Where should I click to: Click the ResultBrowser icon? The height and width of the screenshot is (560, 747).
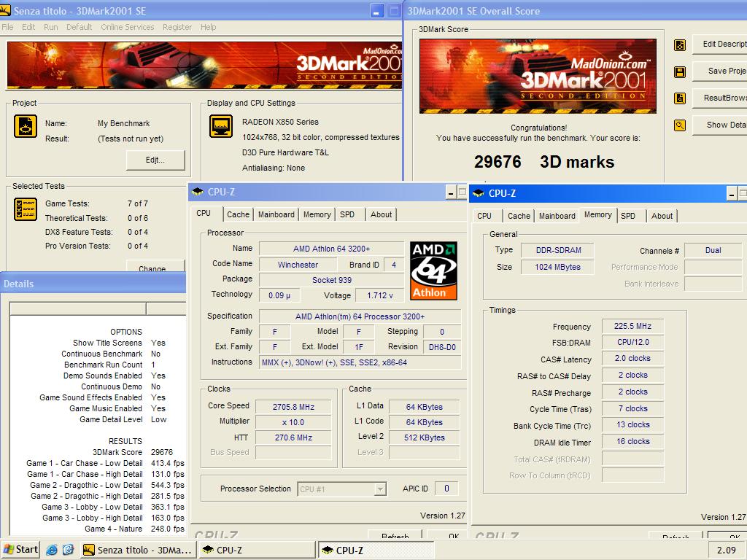click(680, 98)
